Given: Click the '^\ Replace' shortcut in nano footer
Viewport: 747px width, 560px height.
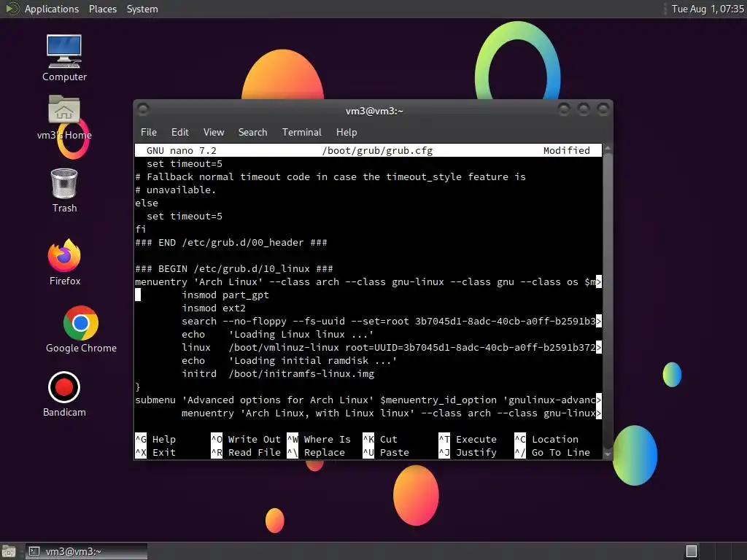Looking at the screenshot, I should click(x=316, y=452).
